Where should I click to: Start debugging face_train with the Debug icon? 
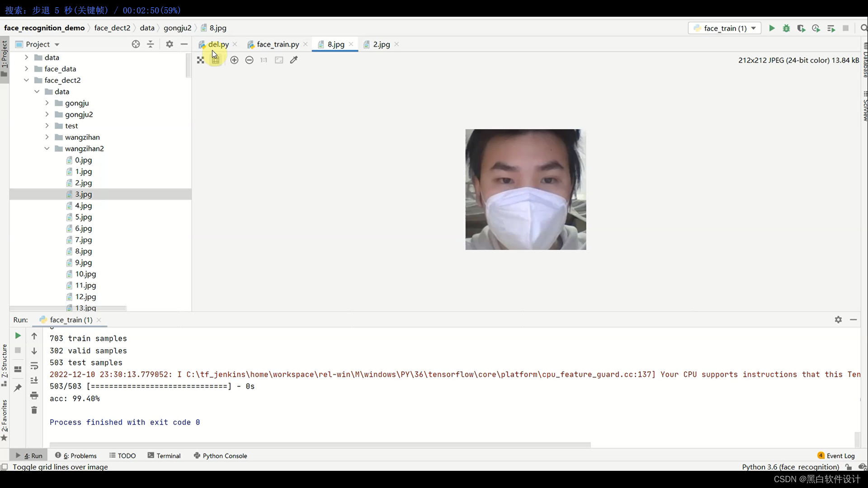tap(786, 28)
